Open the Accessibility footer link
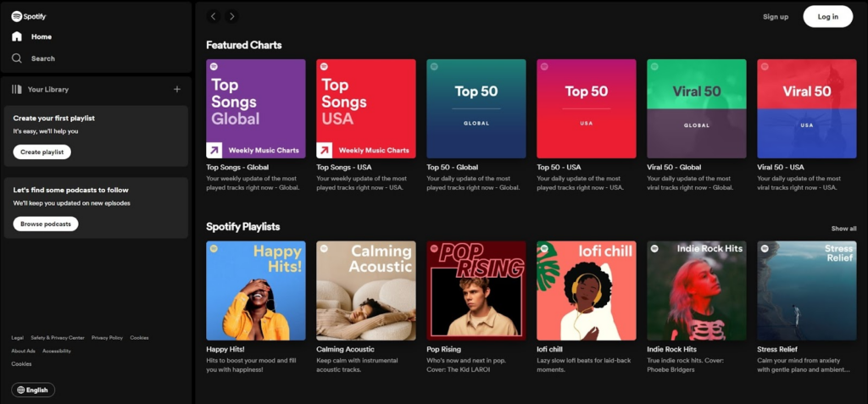The height and width of the screenshot is (404, 868). click(57, 351)
